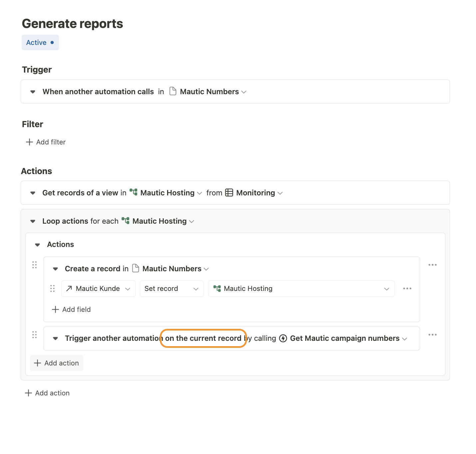
Task: Open the more options menu for Mautic Kunde field
Action: (x=407, y=289)
